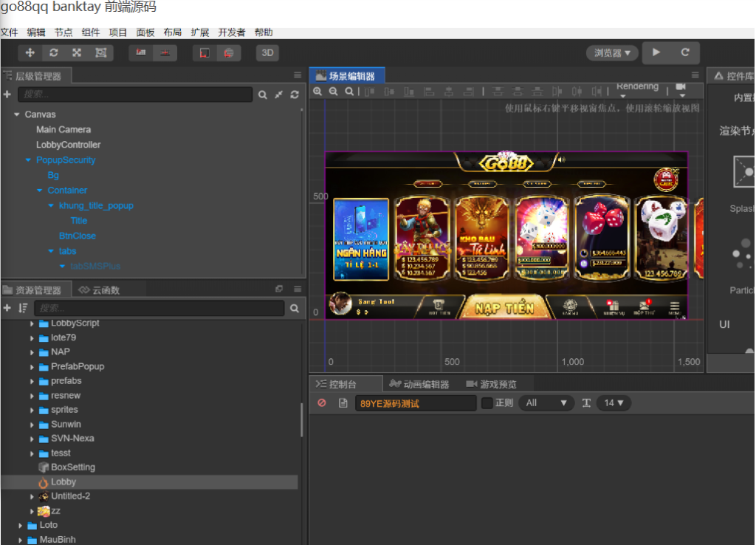Collapse the Container node
This screenshot has height=545, width=756.
pyautogui.click(x=40, y=190)
